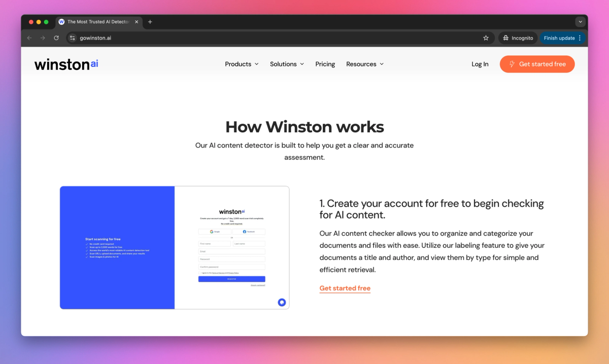Open the blue chat bubble icon
The height and width of the screenshot is (364, 609).
[x=282, y=302]
